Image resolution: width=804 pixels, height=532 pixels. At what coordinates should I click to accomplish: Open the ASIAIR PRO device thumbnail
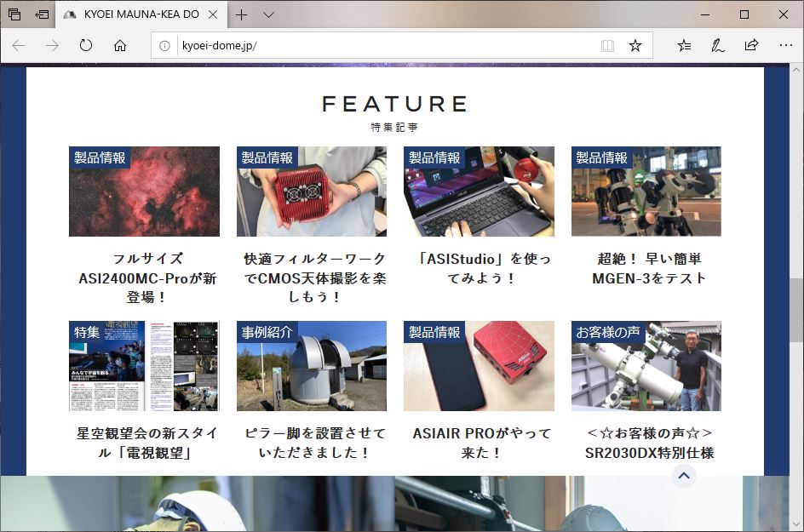[479, 366]
